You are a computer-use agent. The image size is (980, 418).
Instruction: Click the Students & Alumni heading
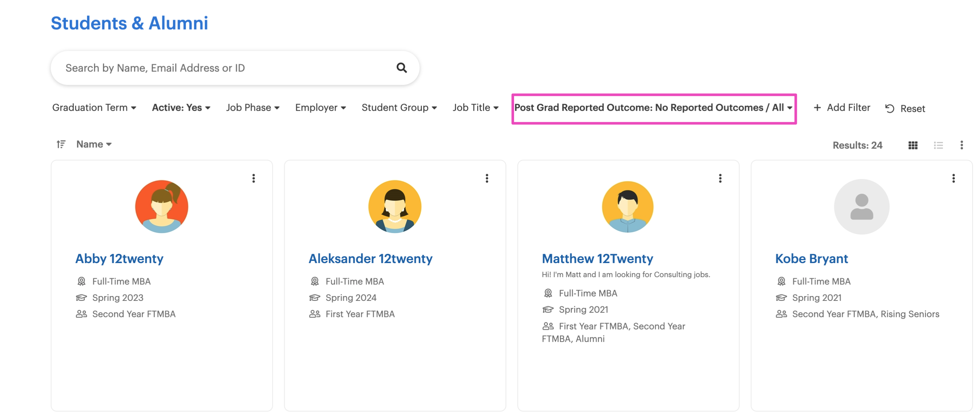pos(129,23)
